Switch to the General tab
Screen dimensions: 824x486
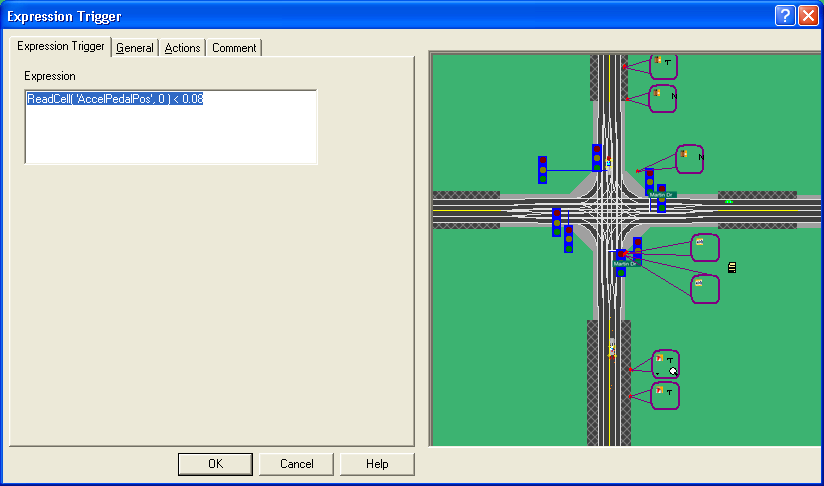134,48
